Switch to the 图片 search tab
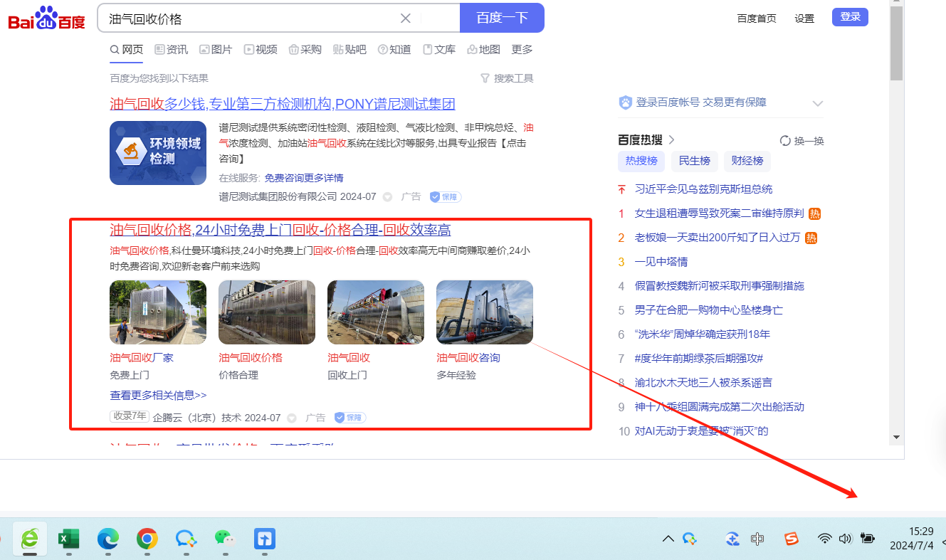946x560 pixels. pyautogui.click(x=216, y=49)
